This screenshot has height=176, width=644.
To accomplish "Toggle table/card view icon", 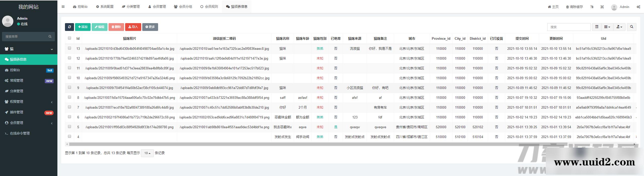I will pyautogui.click(x=596, y=27).
